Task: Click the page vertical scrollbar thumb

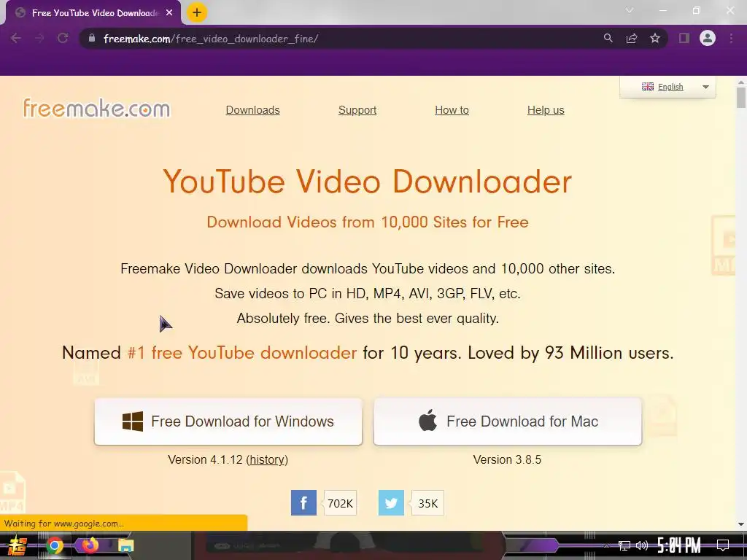Action: click(x=741, y=97)
